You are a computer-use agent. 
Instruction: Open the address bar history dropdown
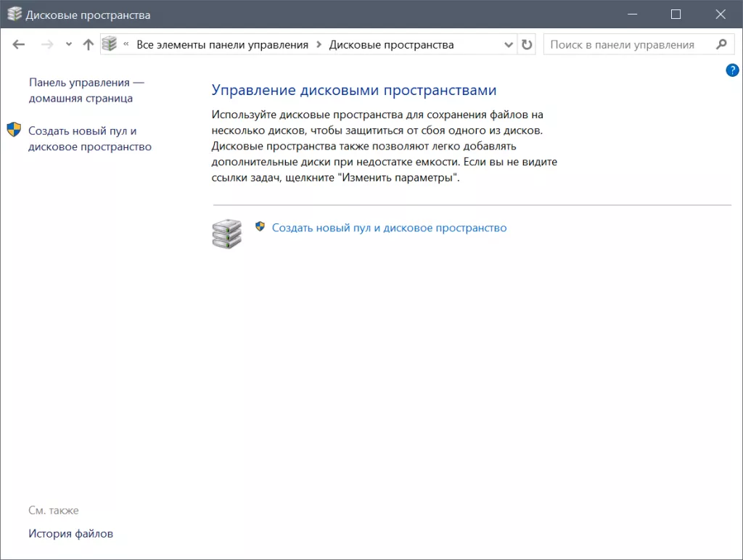pyautogui.click(x=509, y=44)
